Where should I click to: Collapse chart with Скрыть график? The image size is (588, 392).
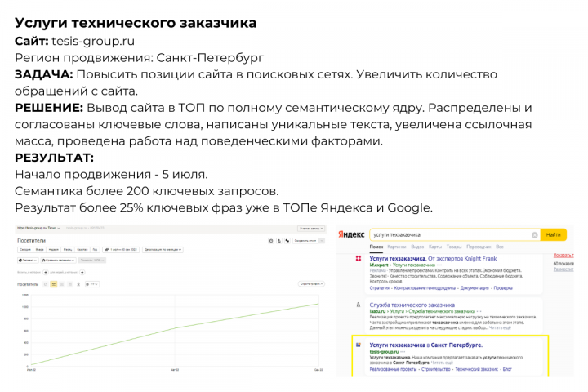(x=312, y=284)
